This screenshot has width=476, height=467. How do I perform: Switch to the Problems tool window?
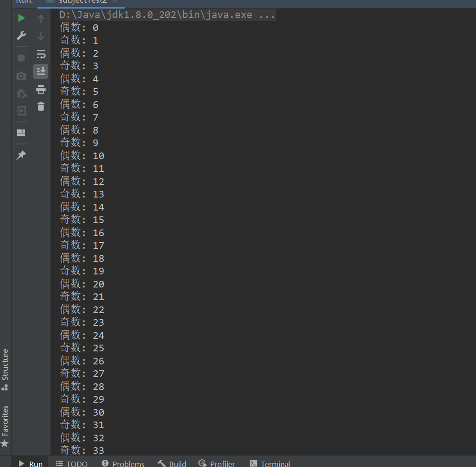pyautogui.click(x=123, y=463)
